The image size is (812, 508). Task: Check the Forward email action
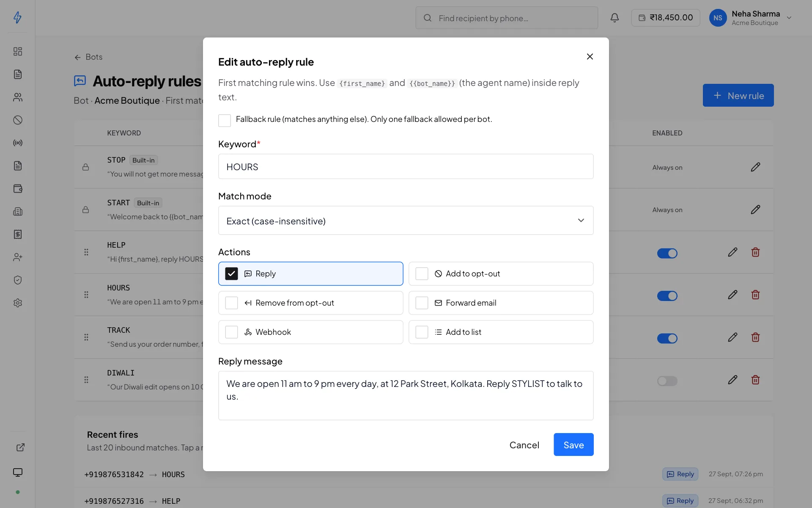[x=422, y=303]
